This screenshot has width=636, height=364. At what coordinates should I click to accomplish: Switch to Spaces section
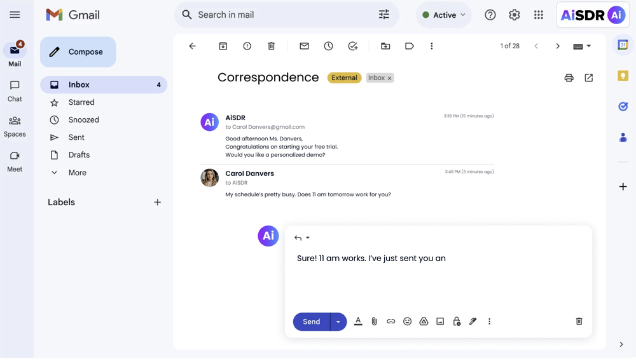pos(15,126)
